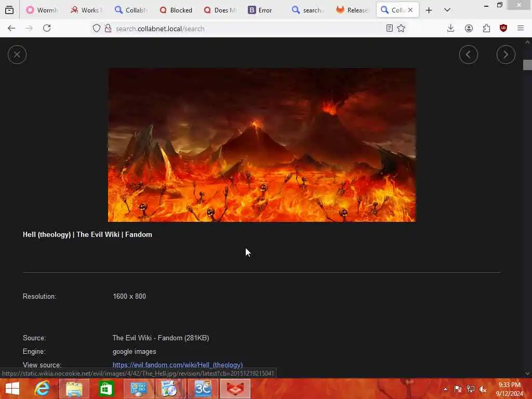Open the extensions panel

486,29
